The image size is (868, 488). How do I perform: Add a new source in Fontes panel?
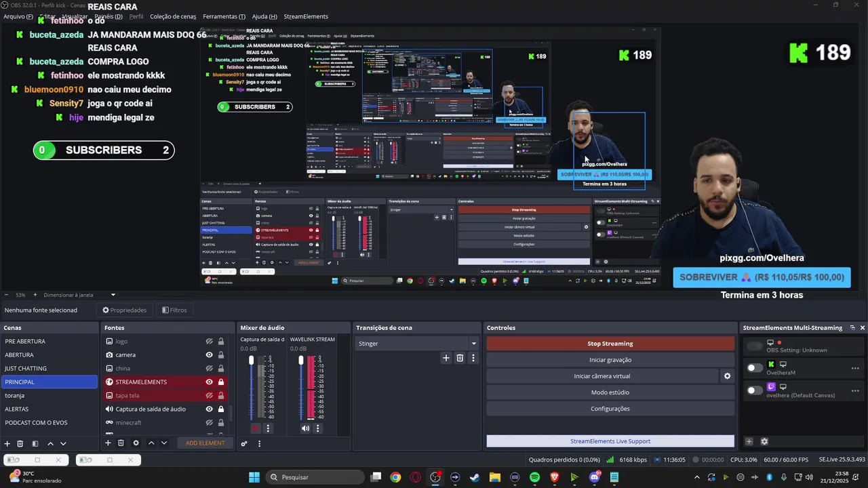tap(107, 443)
